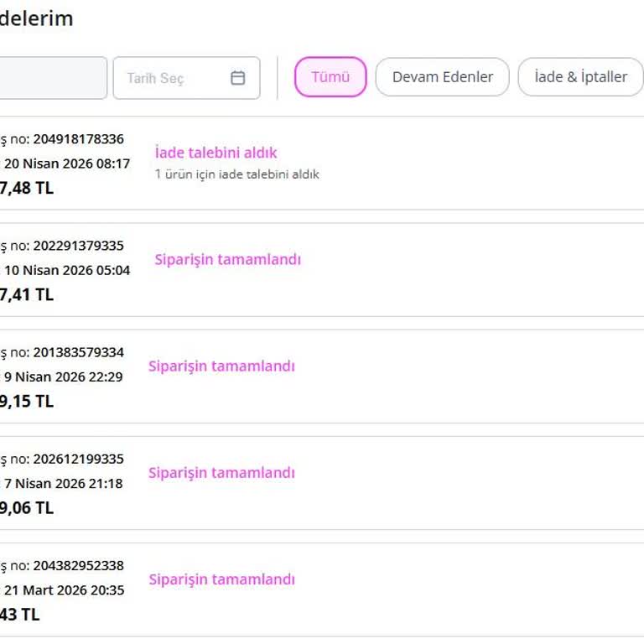
Task: Open order number 204918178336
Action: click(x=78, y=139)
